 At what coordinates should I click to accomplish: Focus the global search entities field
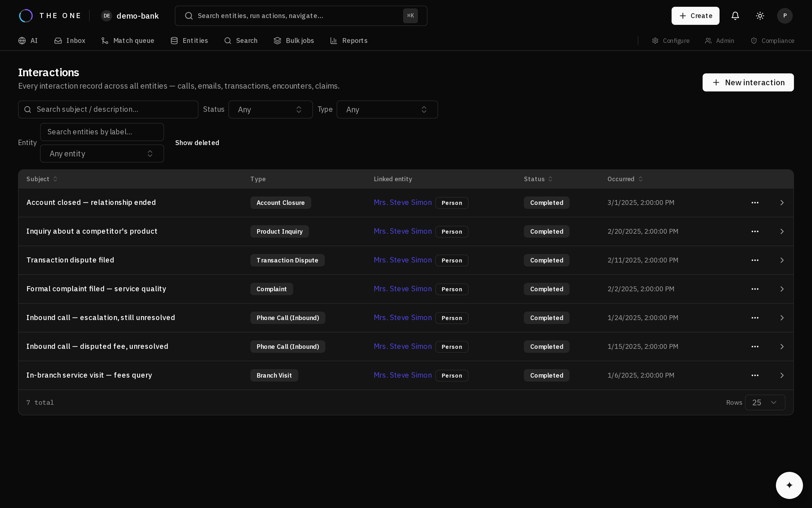click(x=301, y=16)
